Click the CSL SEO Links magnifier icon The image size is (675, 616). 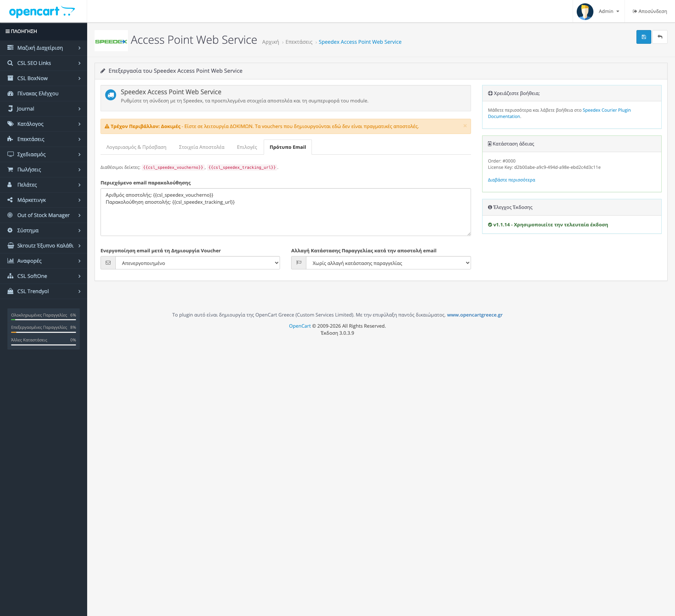point(10,63)
